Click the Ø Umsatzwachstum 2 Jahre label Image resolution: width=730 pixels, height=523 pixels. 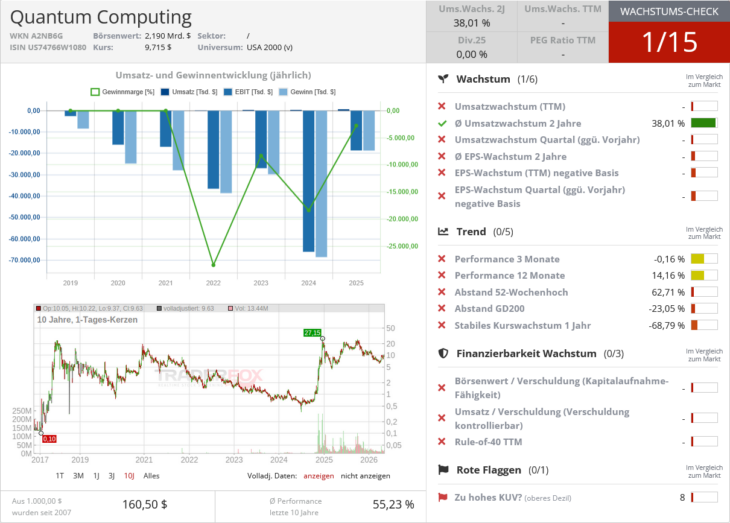[x=518, y=123]
